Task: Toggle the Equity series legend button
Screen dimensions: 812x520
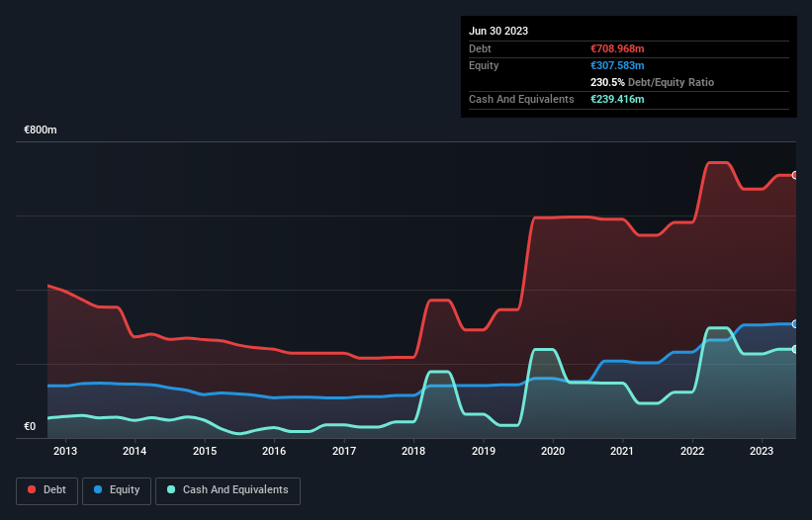Action: (x=117, y=490)
